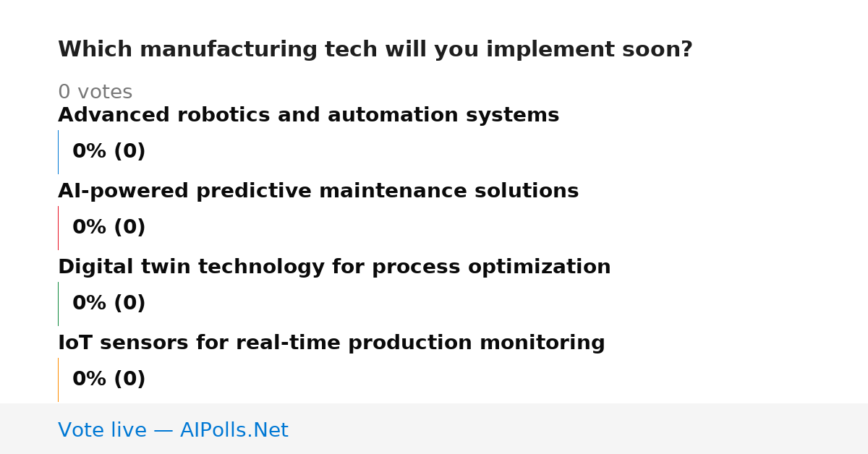868x454 pixels.
Task: Click the blue bar under Advanced robotics
Action: point(59,152)
